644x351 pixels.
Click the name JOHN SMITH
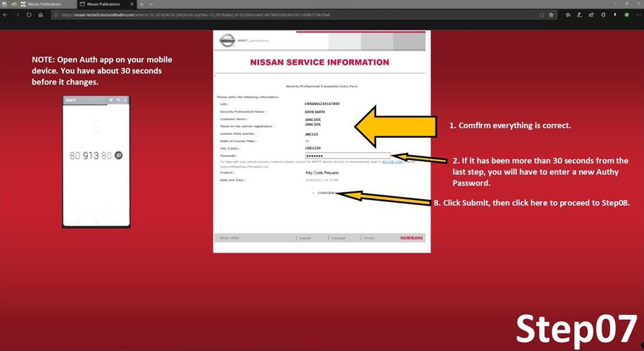pos(314,111)
